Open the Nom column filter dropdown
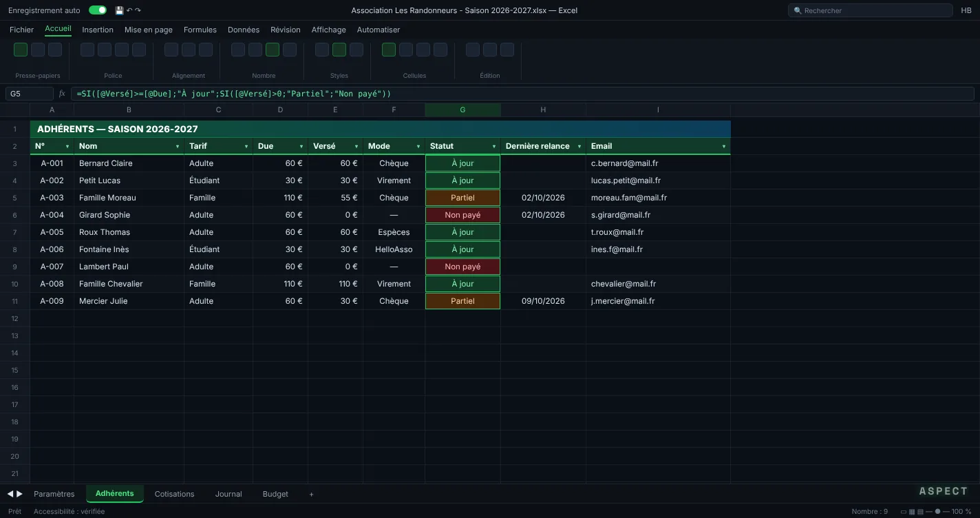The height and width of the screenshot is (518, 980). (x=178, y=147)
